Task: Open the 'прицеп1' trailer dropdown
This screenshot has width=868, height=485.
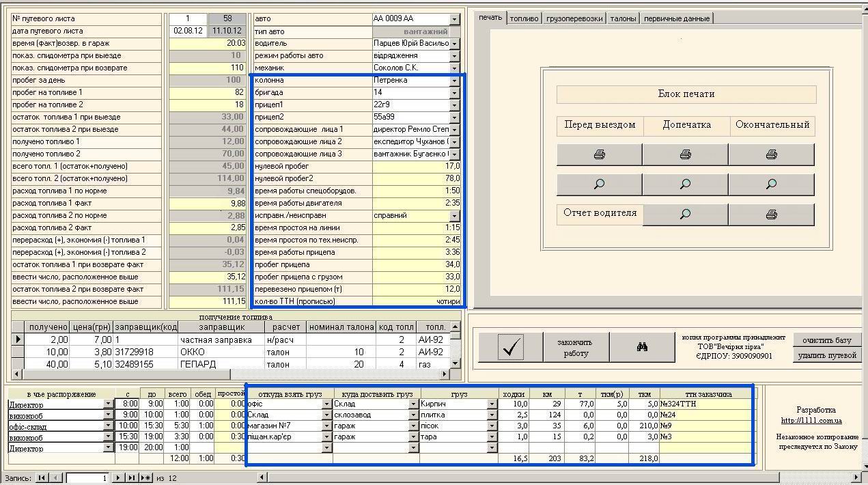Action: (x=455, y=105)
